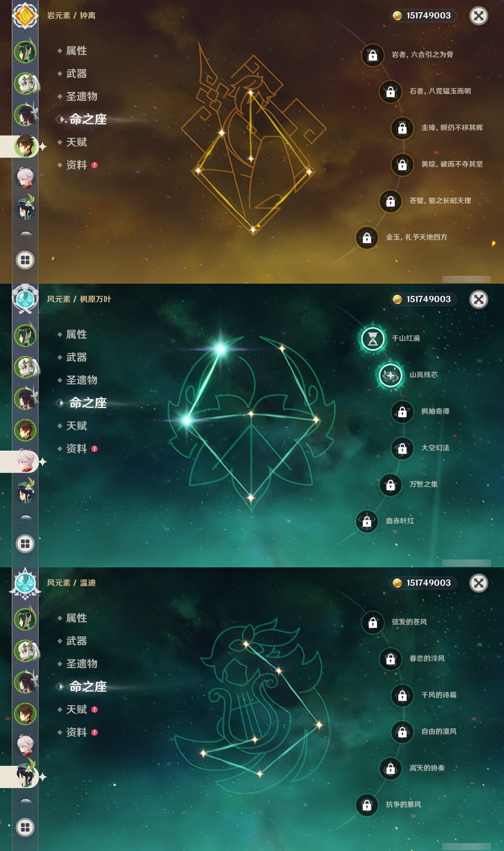The width and height of the screenshot is (504, 851).
Task: Select Zhongli's avatar in the top panel sidebar
Action: pos(25,146)
